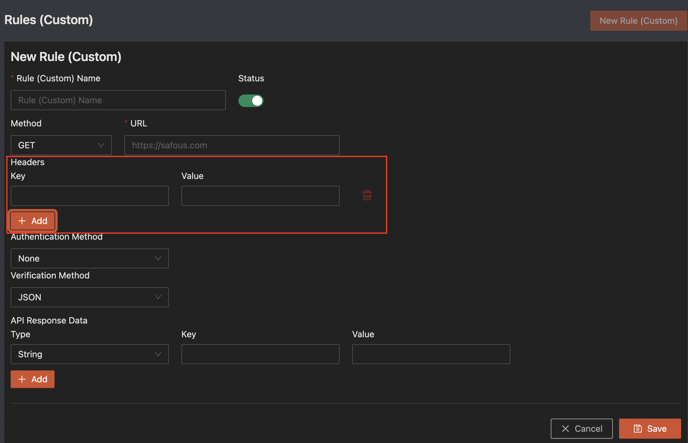
Task: Open the Method GET dropdown
Action: pyautogui.click(x=61, y=145)
